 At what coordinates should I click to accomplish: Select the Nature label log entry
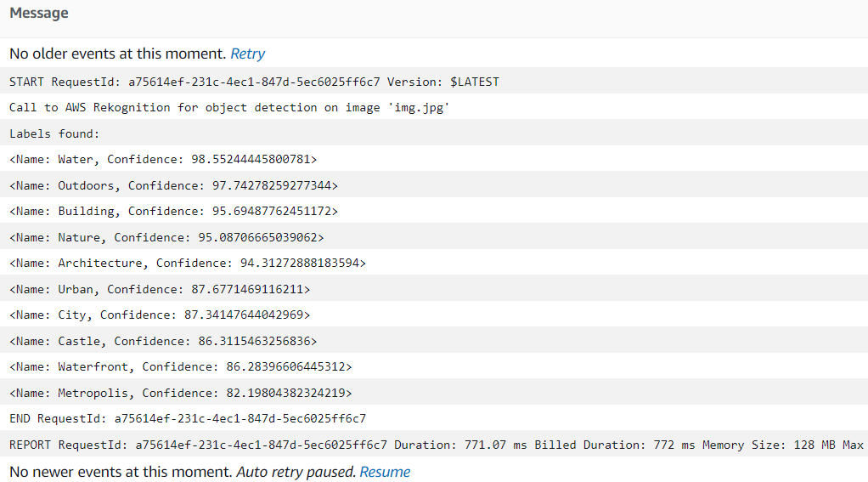tap(166, 237)
